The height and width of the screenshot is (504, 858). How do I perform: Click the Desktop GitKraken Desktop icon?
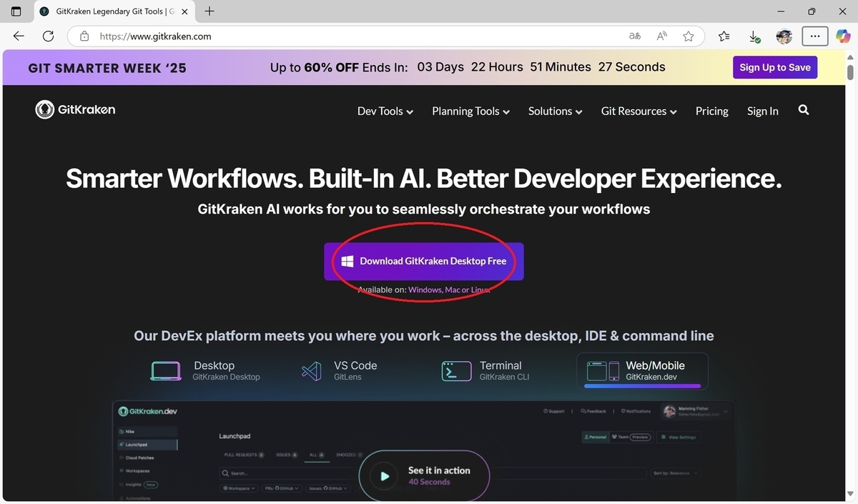pos(166,371)
